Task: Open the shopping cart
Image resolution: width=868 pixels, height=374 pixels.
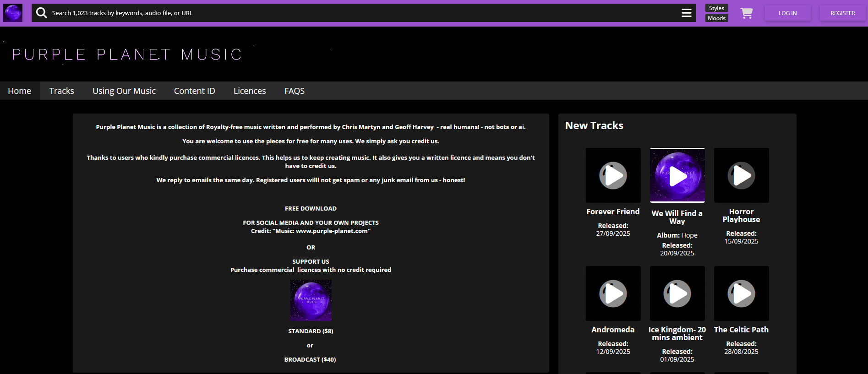Action: 746,13
